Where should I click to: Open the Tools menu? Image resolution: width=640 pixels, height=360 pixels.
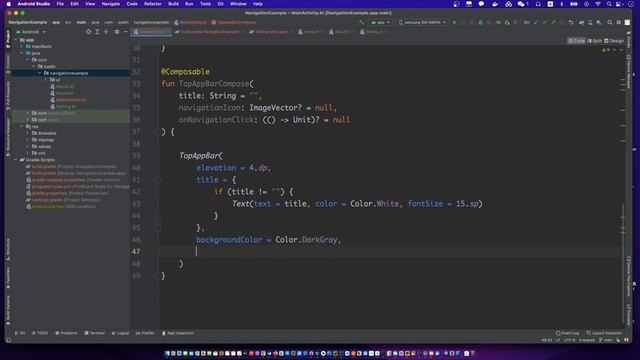pos(205,4)
